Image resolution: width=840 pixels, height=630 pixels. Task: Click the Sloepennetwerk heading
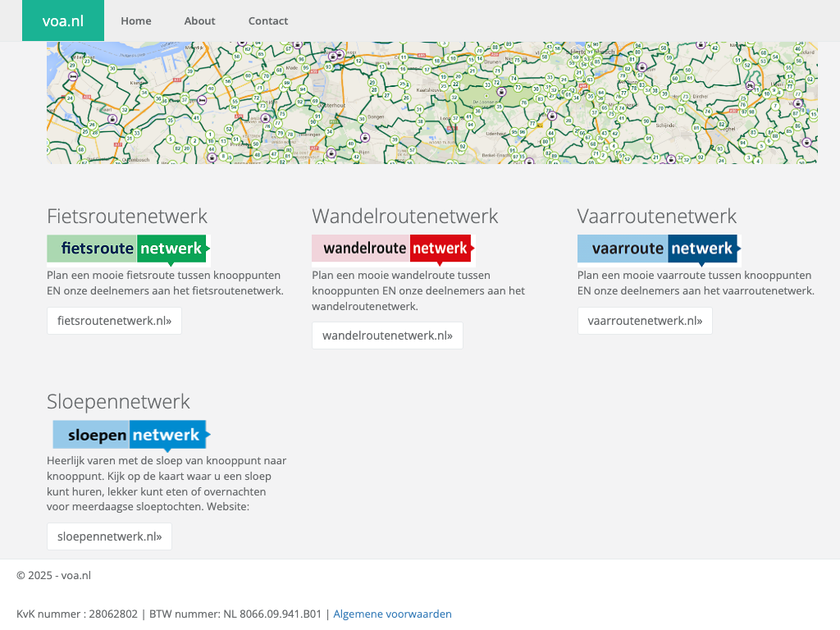point(118,402)
